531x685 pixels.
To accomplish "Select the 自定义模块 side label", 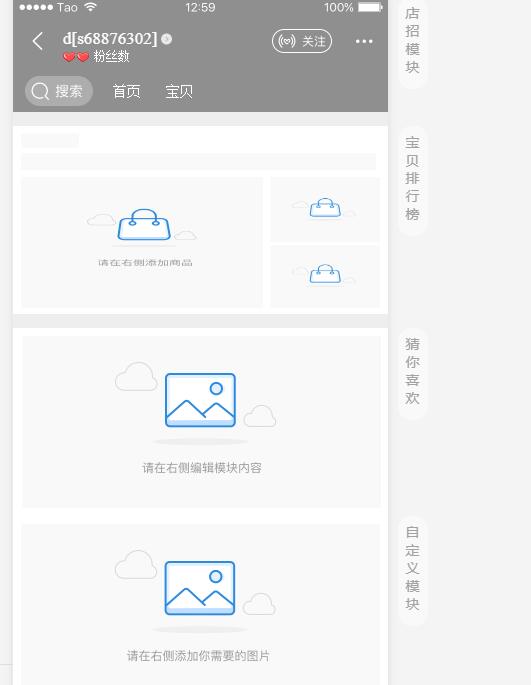I will (412, 568).
